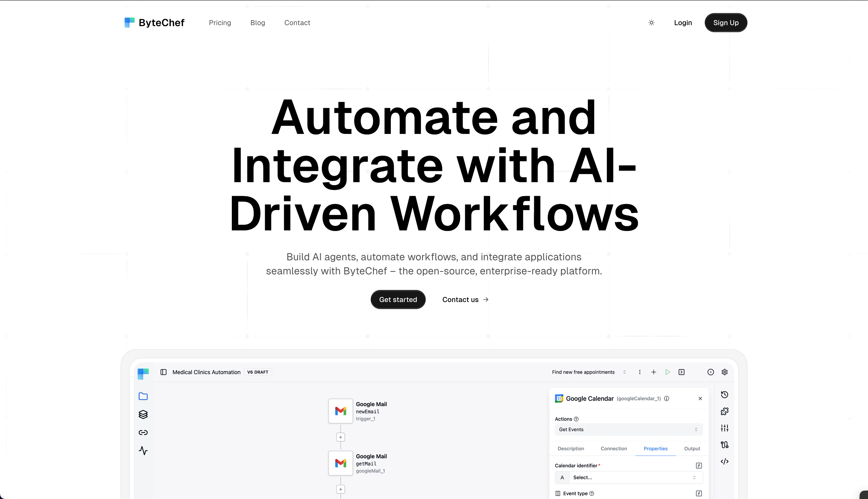
Task: Switch to the Connection tab
Action: [x=614, y=448]
